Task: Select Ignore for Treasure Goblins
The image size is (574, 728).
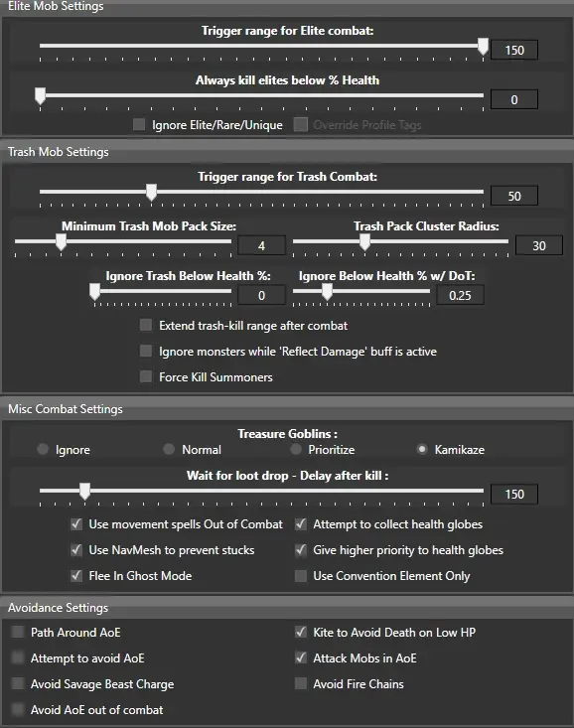Action: pyautogui.click(x=43, y=449)
